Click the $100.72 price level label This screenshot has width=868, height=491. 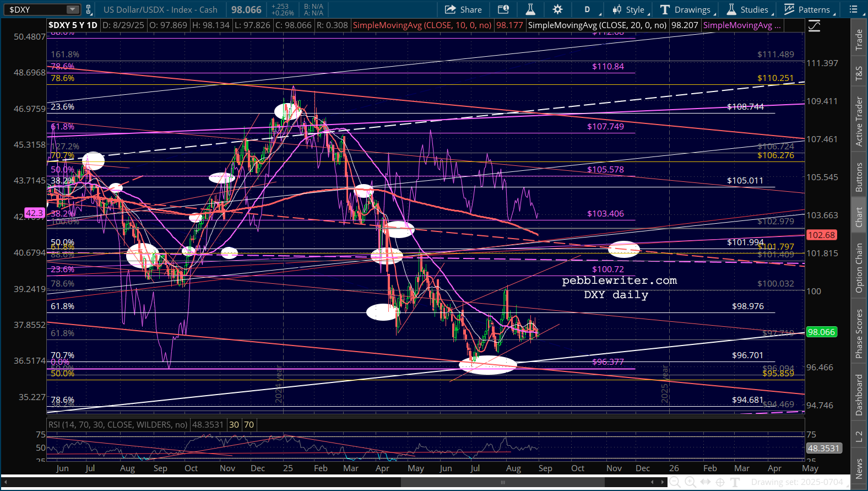(608, 269)
